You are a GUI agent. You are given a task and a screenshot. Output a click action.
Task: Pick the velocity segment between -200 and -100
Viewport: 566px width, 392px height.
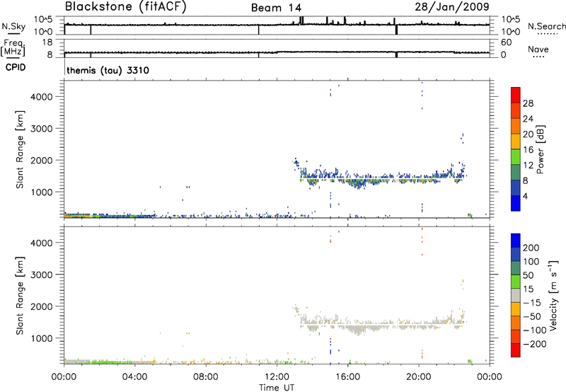[516, 336]
